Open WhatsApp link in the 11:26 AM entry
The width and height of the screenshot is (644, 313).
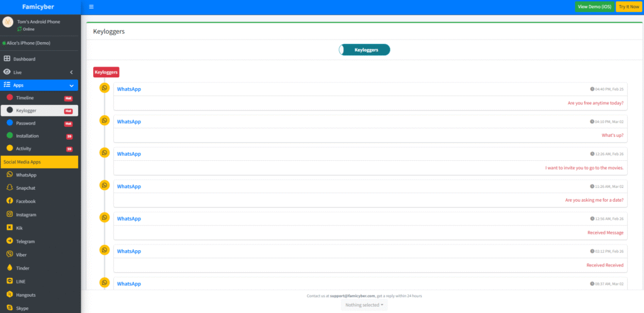(129, 186)
